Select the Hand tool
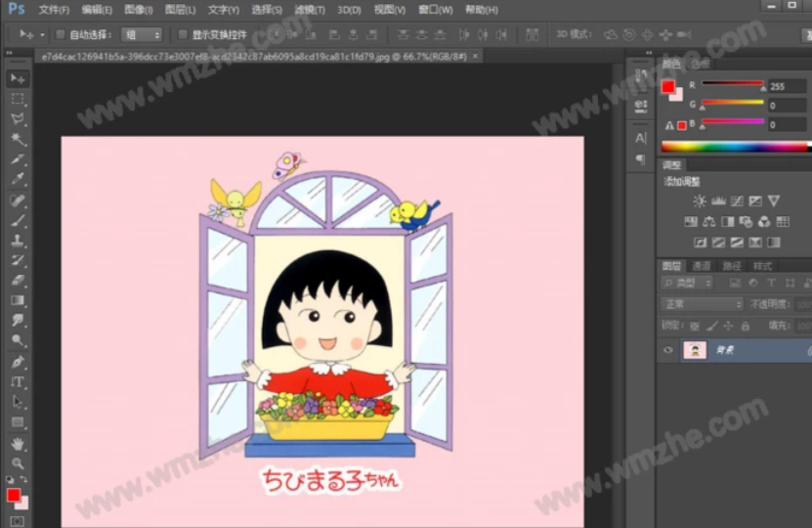 pyautogui.click(x=18, y=444)
